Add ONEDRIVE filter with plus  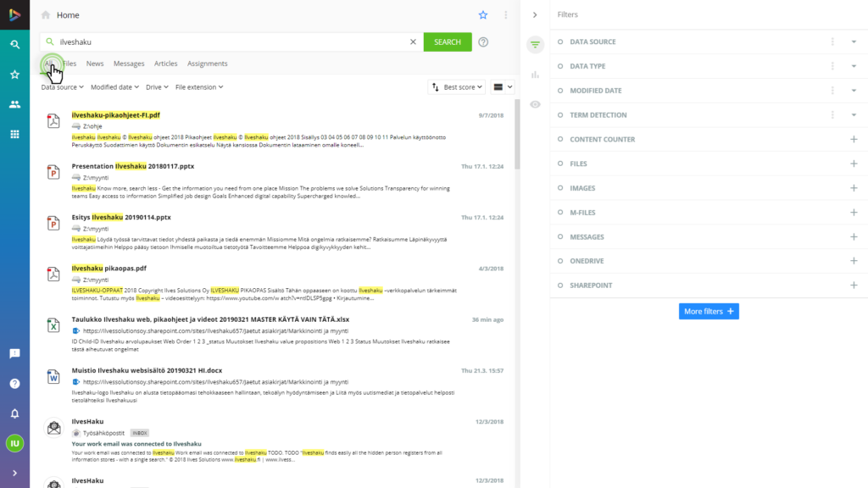click(854, 261)
